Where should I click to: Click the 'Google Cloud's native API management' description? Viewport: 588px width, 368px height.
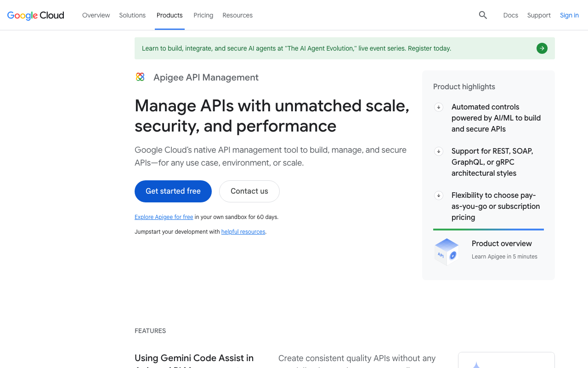[271, 156]
